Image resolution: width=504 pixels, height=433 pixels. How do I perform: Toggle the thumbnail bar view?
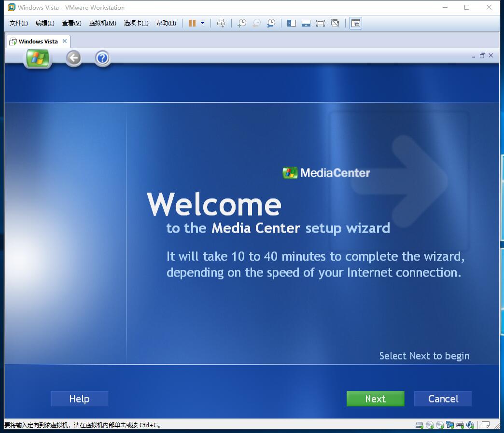click(306, 23)
